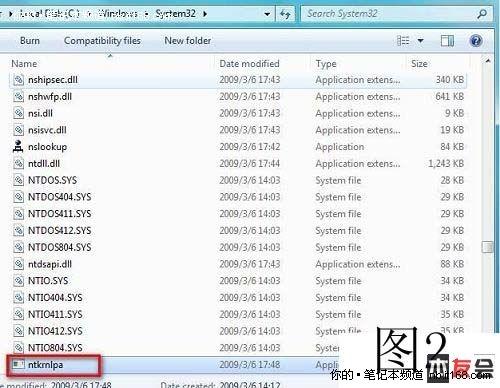
Task: Open the address bar history dropdown
Action: pyautogui.click(x=267, y=14)
